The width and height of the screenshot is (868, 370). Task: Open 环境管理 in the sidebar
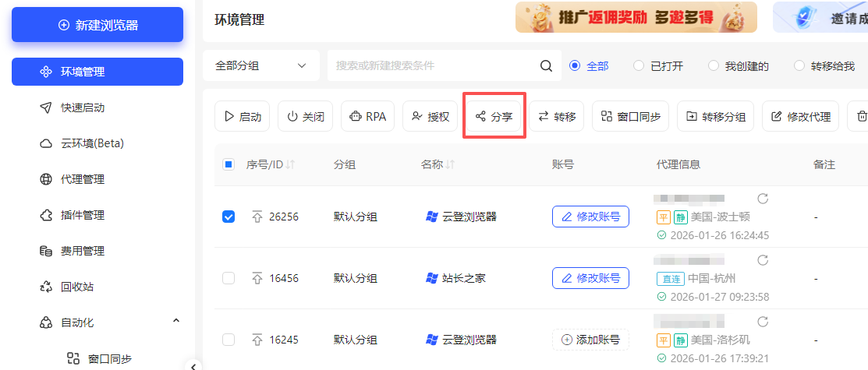[97, 72]
